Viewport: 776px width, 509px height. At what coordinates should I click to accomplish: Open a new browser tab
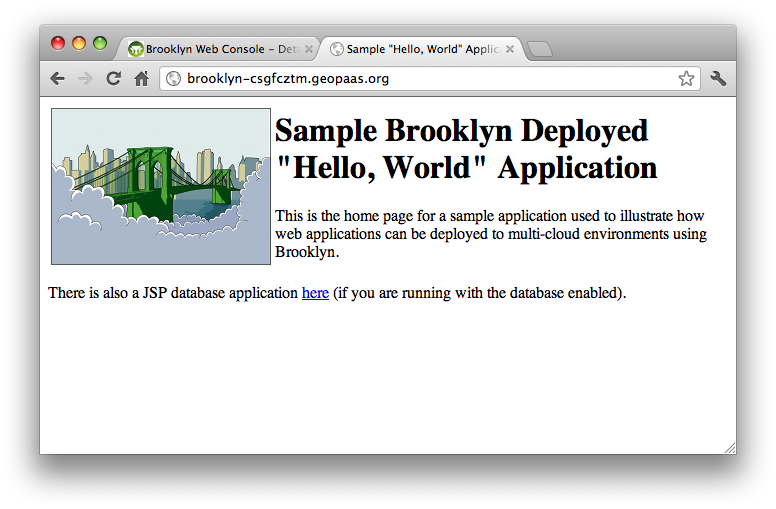click(x=539, y=49)
